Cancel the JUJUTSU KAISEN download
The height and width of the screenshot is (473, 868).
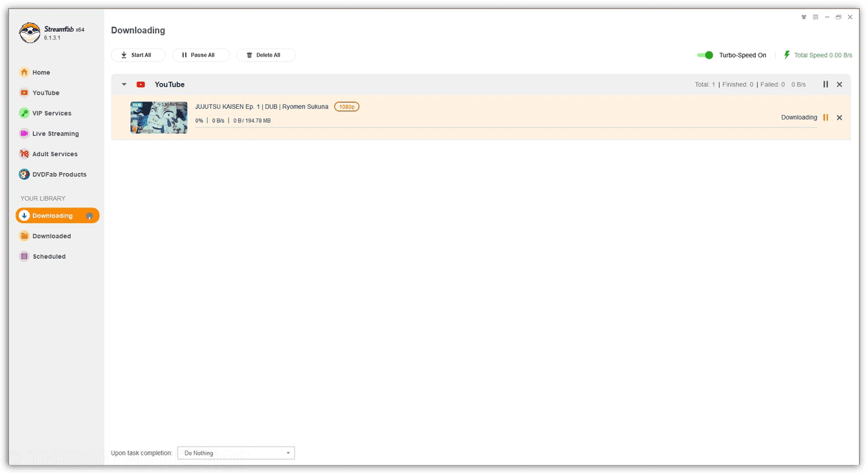(x=840, y=118)
